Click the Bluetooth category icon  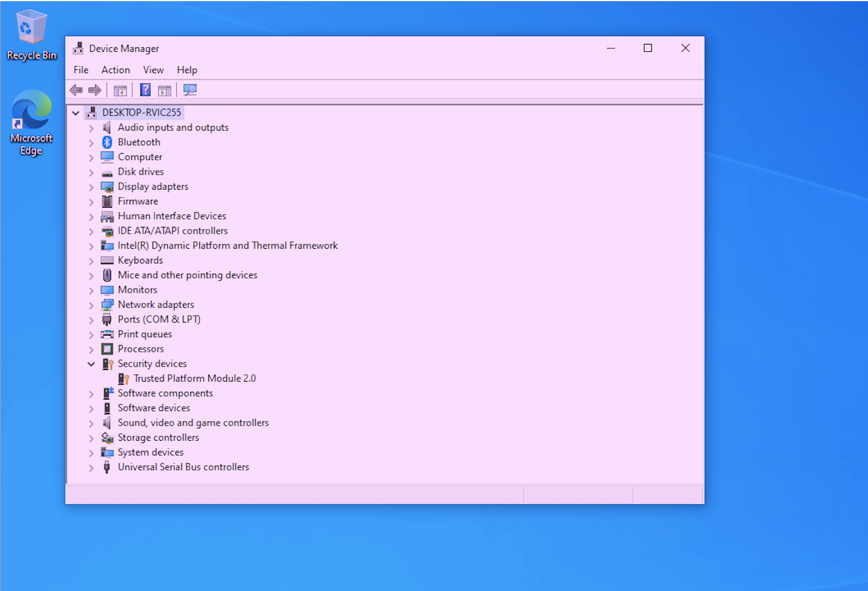point(107,142)
